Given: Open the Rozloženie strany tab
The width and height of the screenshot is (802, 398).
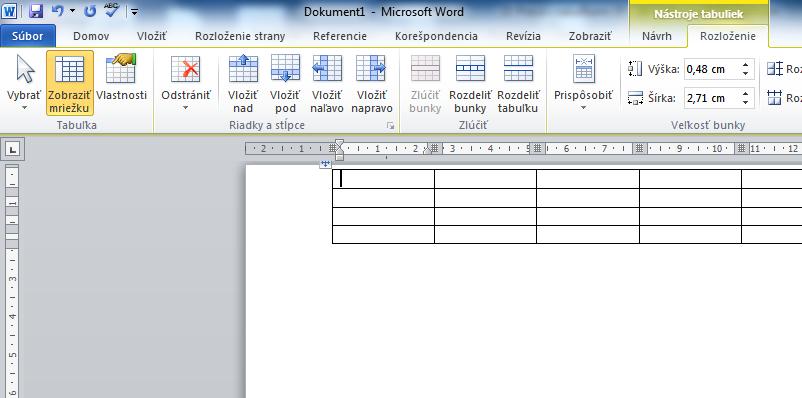Looking at the screenshot, I should 240,36.
